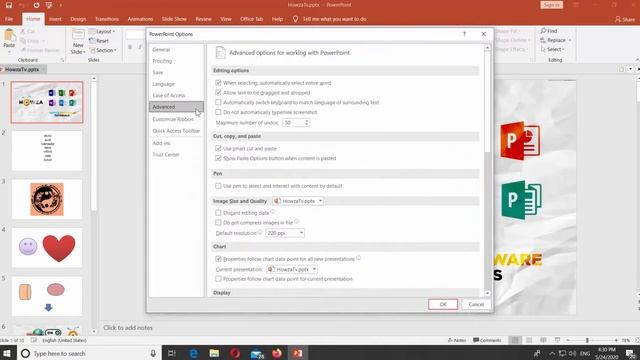Image resolution: width=640 pixels, height=360 pixels.
Task: Open the File tab
Action: [9, 19]
